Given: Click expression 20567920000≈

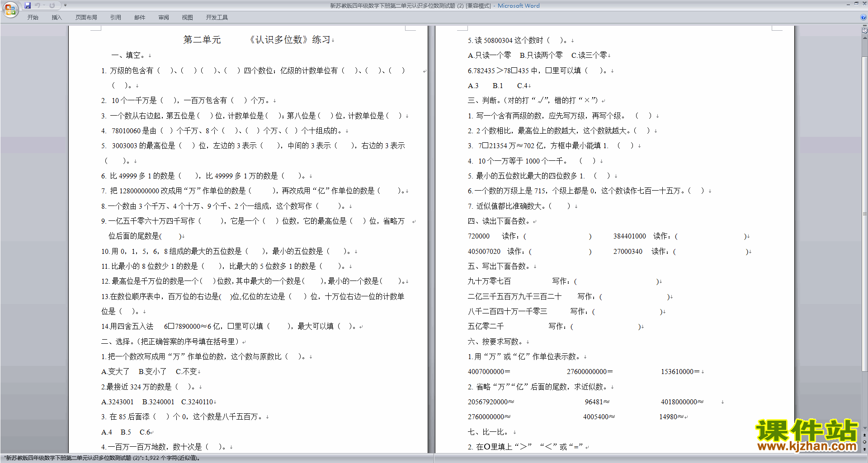Looking at the screenshot, I should [x=491, y=402].
